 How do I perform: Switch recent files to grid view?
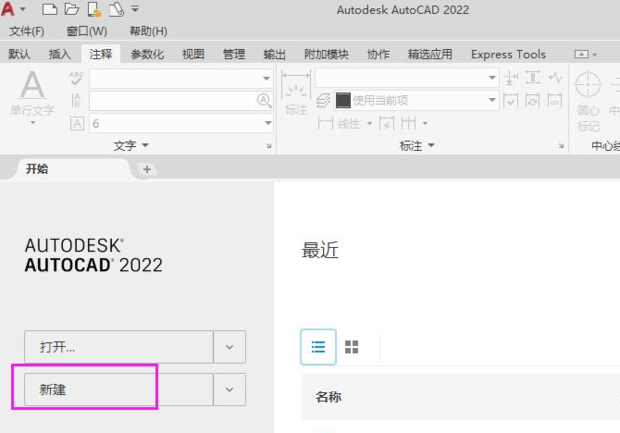[352, 347]
